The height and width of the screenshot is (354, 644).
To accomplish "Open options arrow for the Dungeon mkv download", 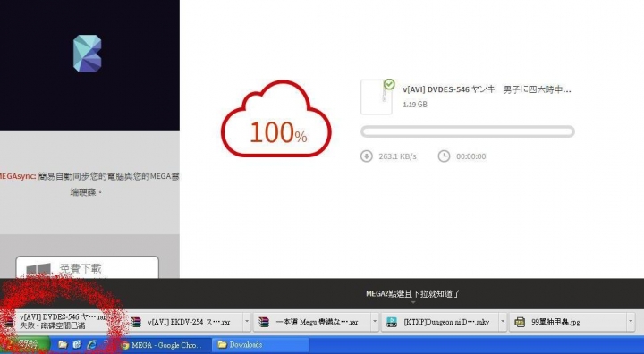I will [503, 322].
